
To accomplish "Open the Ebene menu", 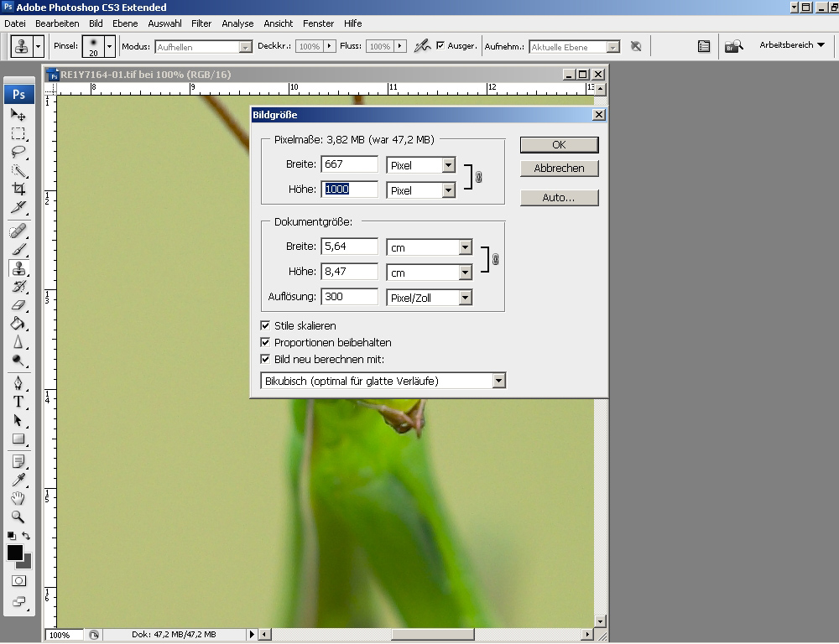I will tap(125, 23).
